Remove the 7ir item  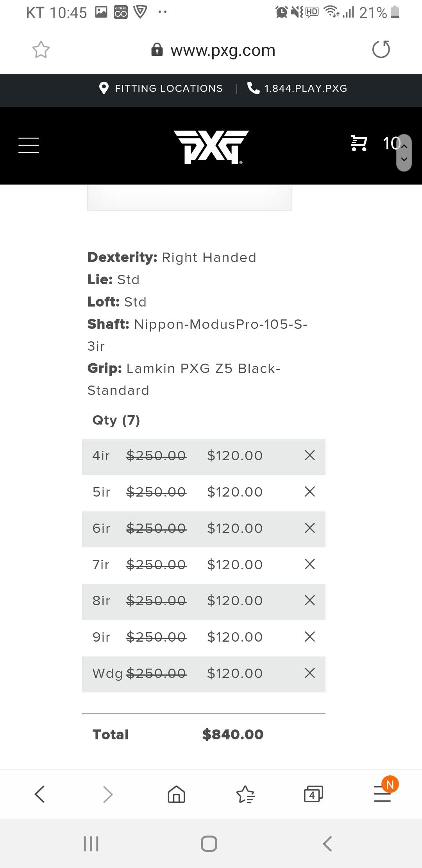pyautogui.click(x=309, y=564)
